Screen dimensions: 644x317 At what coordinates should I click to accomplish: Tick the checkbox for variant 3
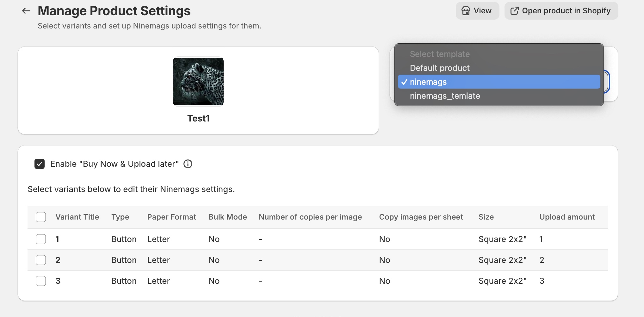pyautogui.click(x=41, y=281)
